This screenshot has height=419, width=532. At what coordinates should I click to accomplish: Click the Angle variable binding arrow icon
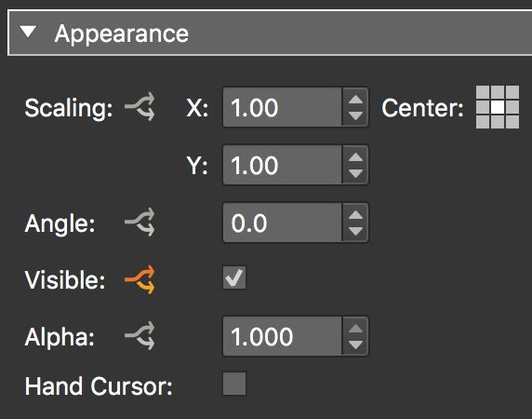[140, 222]
